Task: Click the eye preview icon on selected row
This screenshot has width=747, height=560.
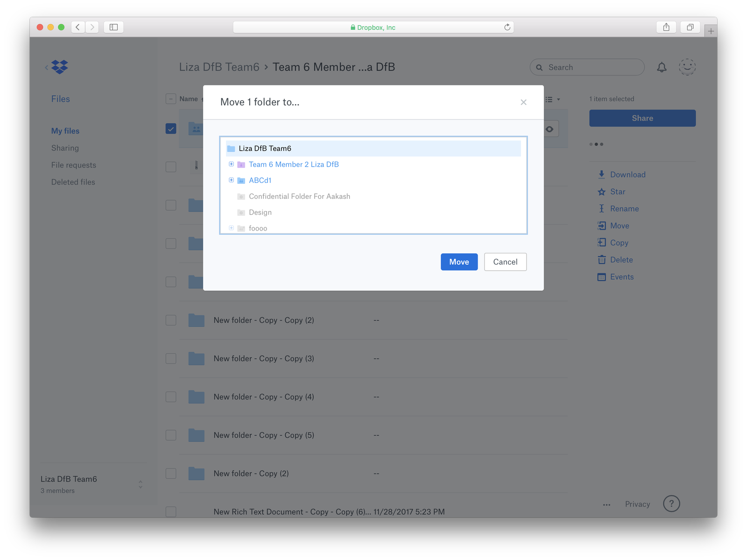Action: click(x=550, y=128)
